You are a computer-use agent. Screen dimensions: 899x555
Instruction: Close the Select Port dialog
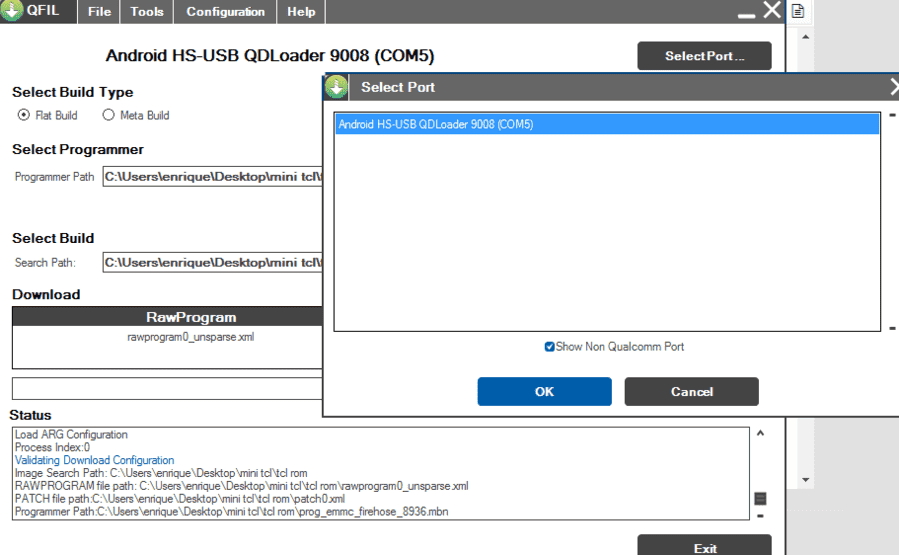[894, 87]
